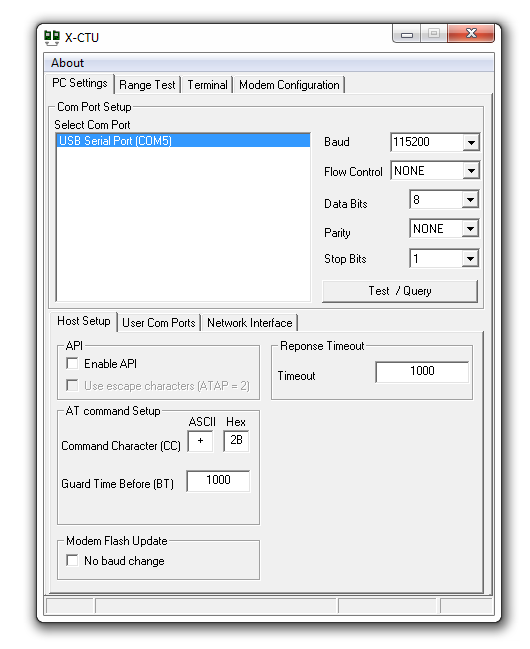
Task: Click the X-CTU application icon in title bar
Action: (52, 38)
